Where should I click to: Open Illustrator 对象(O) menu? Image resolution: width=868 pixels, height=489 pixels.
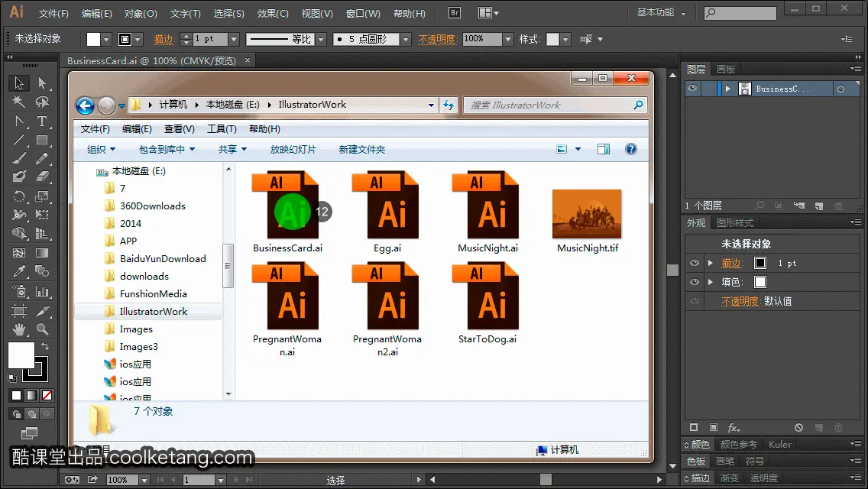tap(141, 13)
